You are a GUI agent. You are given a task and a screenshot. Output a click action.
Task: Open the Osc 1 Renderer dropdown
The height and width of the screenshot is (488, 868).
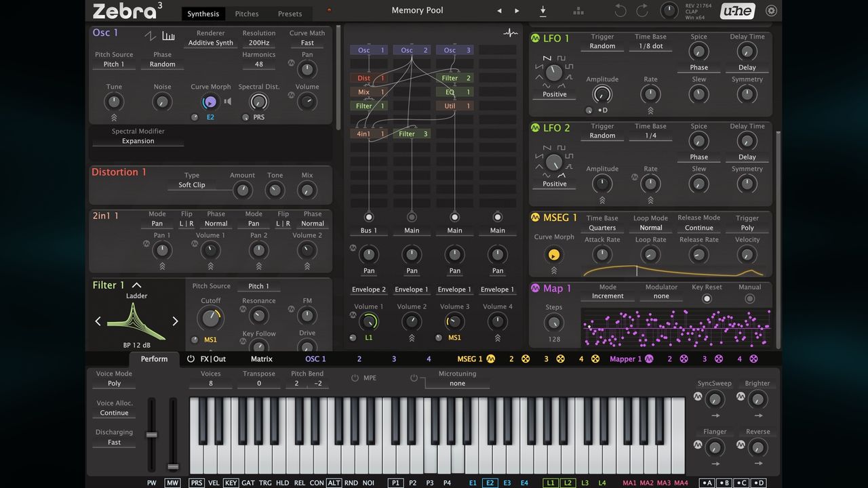point(210,43)
